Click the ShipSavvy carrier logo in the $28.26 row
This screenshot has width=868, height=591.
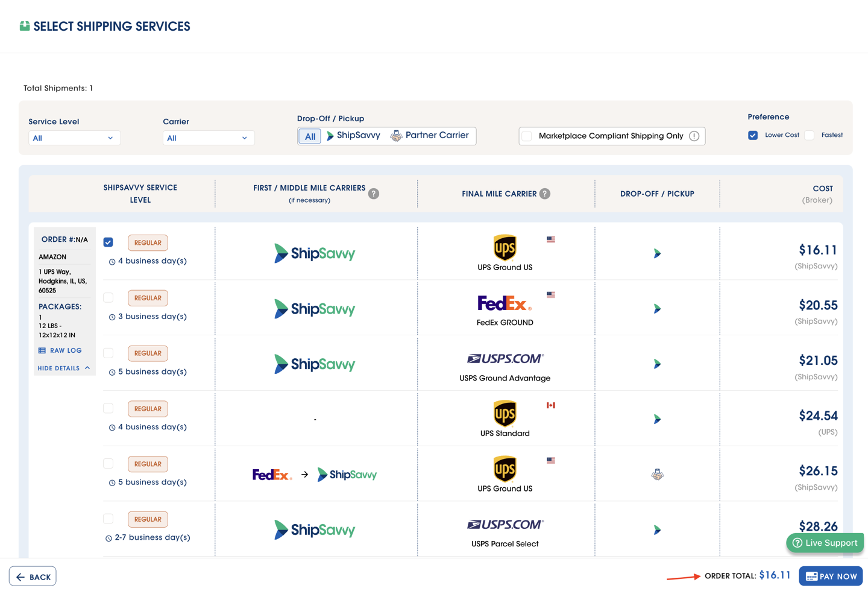tap(315, 530)
